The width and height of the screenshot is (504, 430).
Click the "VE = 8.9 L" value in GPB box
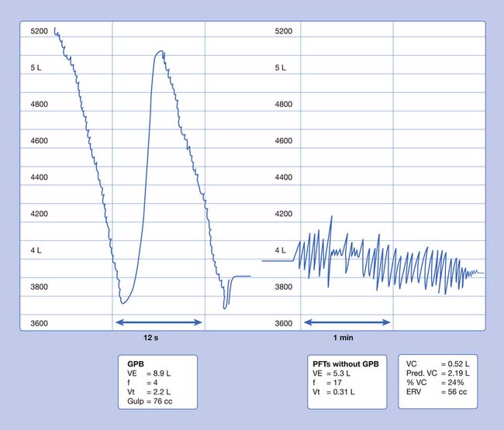point(148,372)
